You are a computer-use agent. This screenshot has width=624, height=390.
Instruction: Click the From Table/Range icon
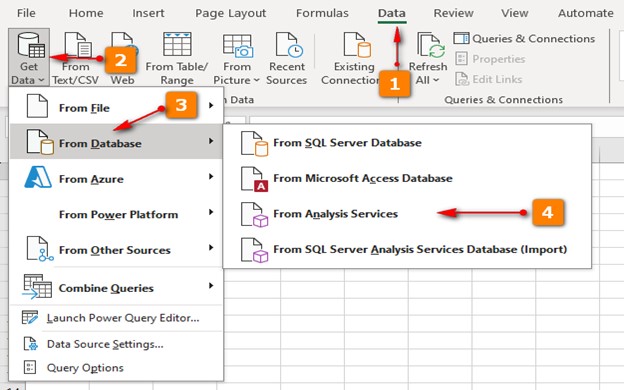(x=177, y=44)
